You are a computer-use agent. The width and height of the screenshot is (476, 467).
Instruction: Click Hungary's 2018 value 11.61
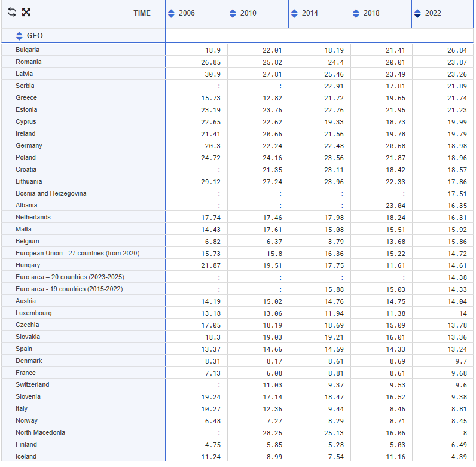click(395, 265)
